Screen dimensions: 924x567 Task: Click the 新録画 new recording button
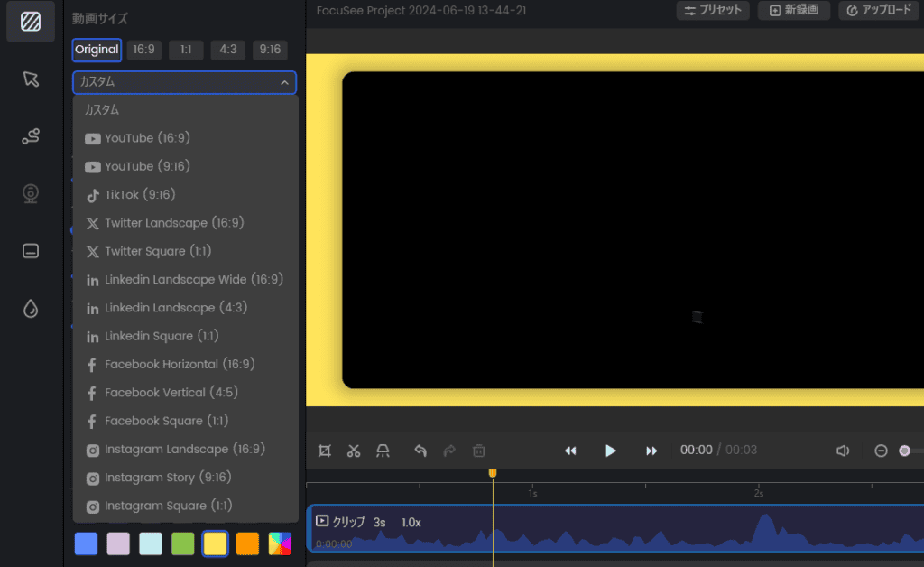pos(794,11)
